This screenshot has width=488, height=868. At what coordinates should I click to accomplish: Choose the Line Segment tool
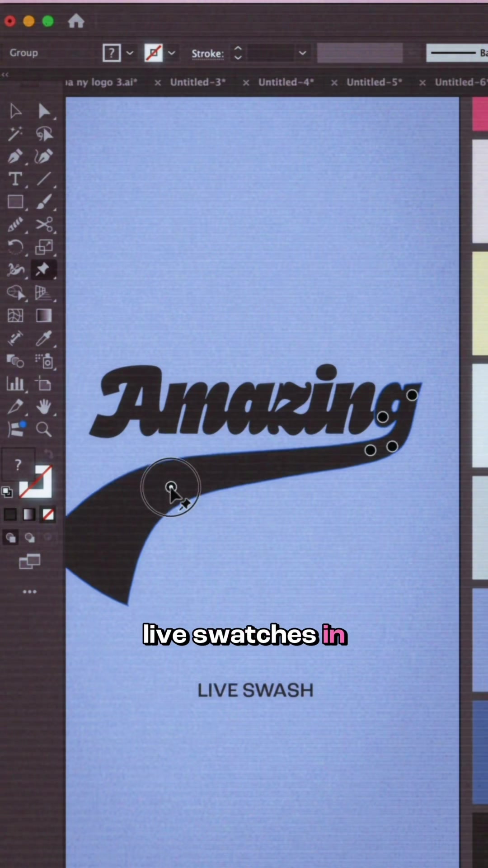coord(44,179)
